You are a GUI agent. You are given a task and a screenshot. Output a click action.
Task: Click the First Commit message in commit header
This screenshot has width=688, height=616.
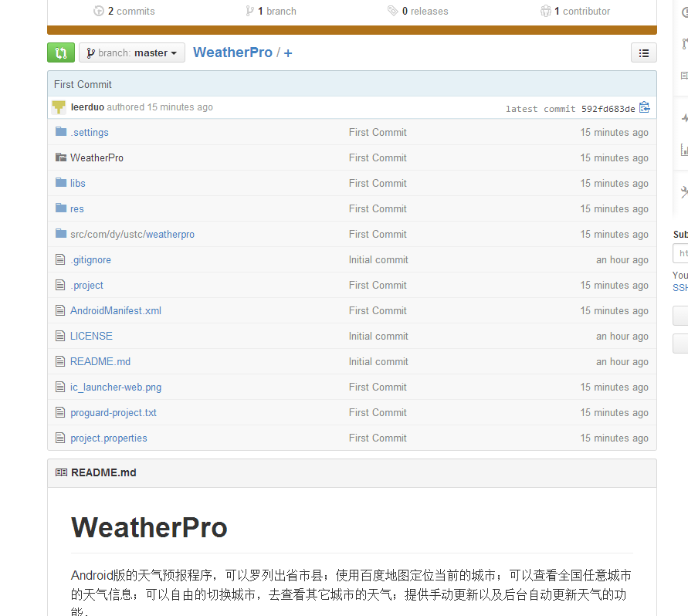(83, 84)
